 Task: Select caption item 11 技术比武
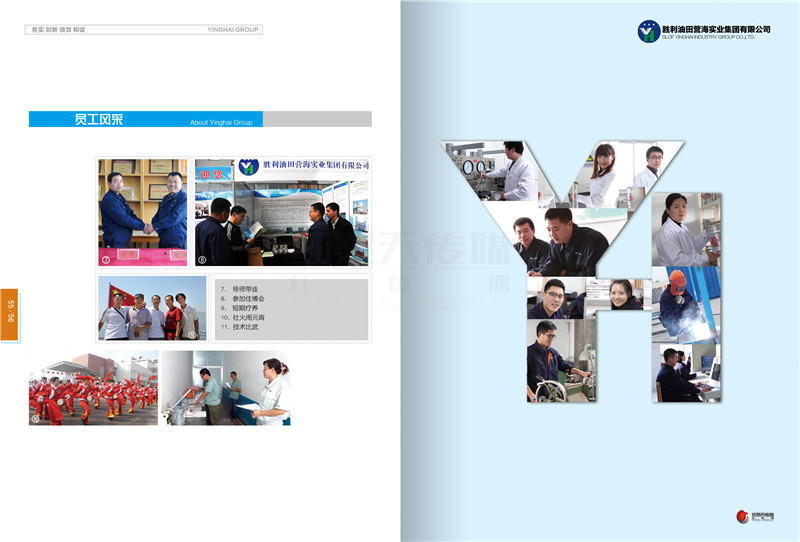(244, 327)
